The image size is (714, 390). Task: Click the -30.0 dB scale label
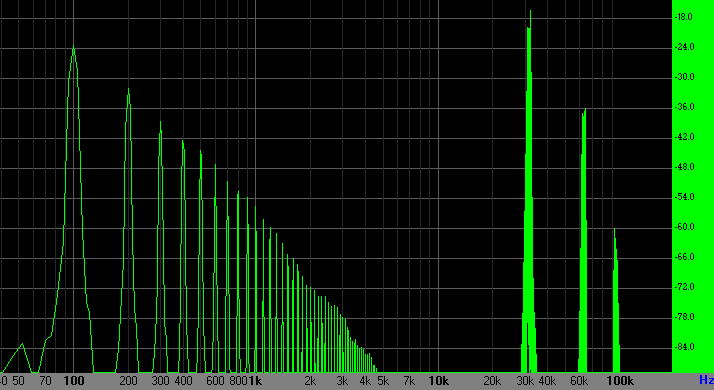684,77
